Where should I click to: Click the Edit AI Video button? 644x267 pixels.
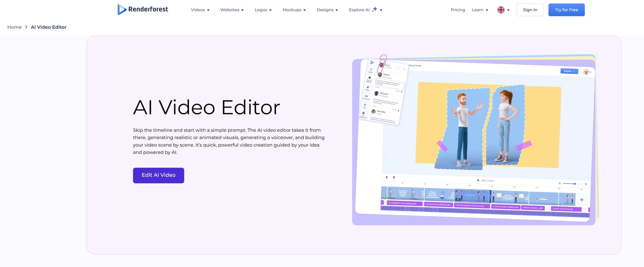click(158, 176)
